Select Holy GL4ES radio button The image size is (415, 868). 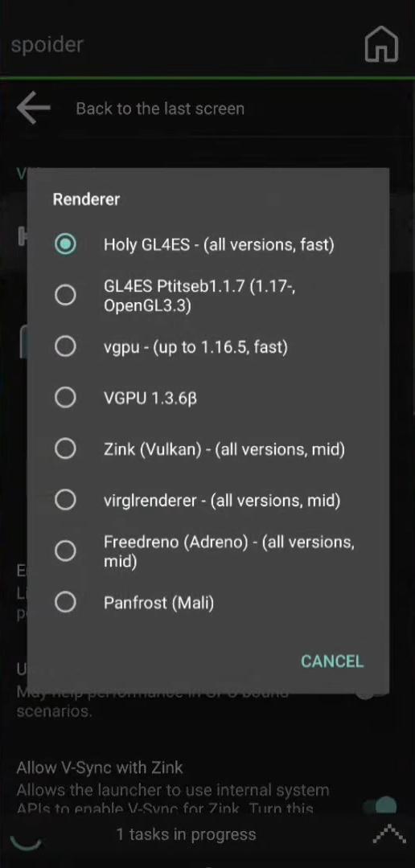click(65, 244)
